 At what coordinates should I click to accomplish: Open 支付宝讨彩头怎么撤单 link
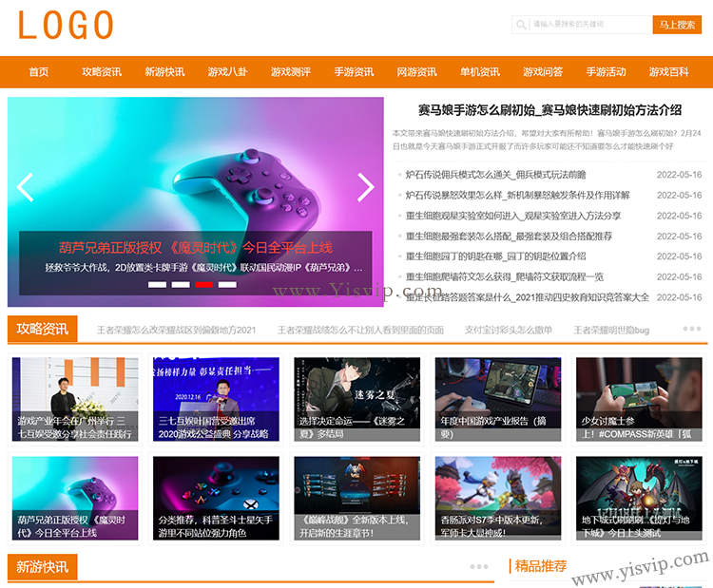(x=509, y=330)
